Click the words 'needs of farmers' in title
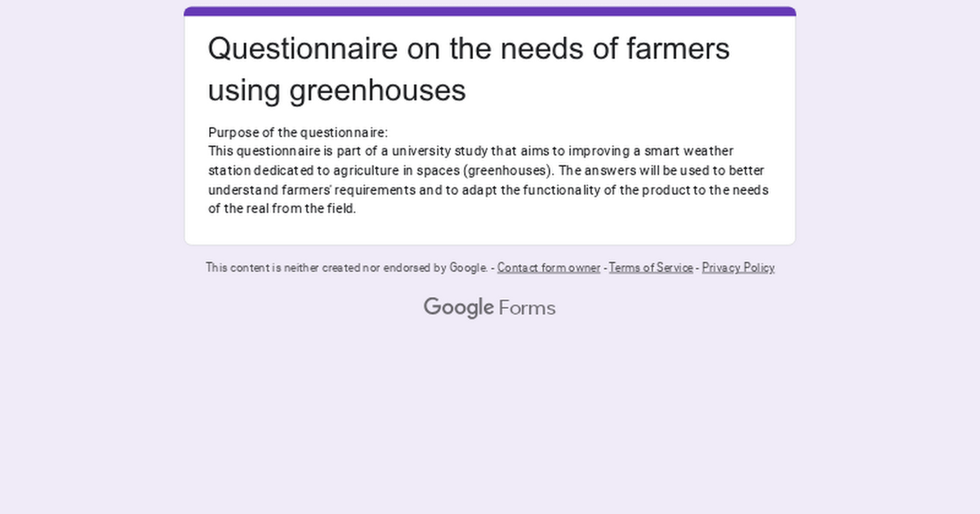This screenshot has width=980, height=514. click(612, 48)
